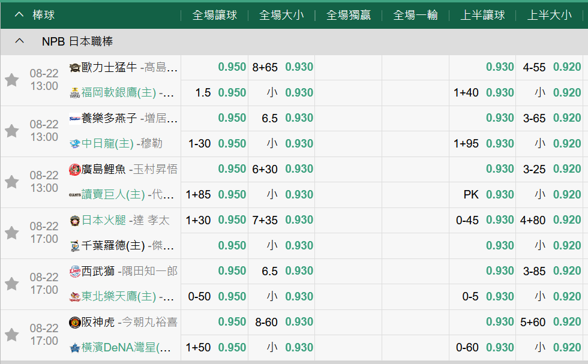Open the 東北樂天鷹(主) team link
The height and width of the screenshot is (364, 588).
pos(119,296)
